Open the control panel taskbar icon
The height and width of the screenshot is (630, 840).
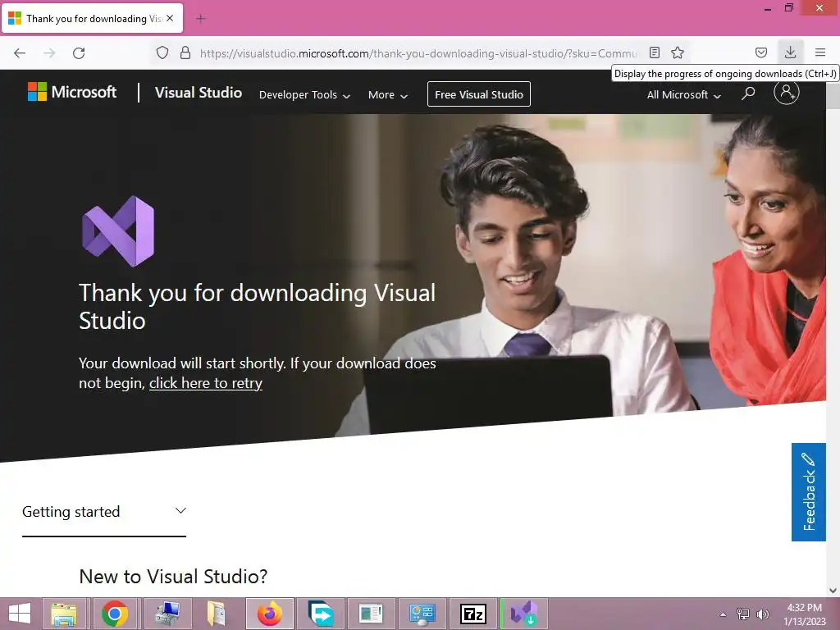pos(422,614)
